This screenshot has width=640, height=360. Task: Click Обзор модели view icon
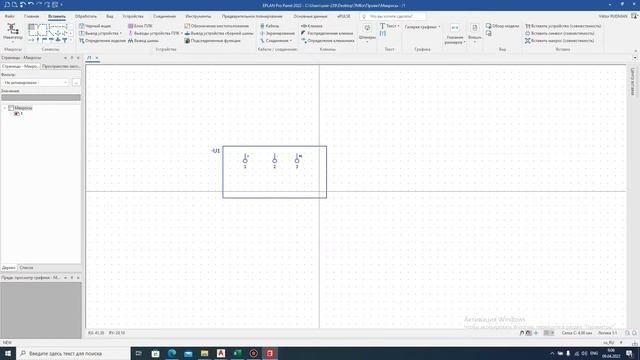click(x=489, y=26)
